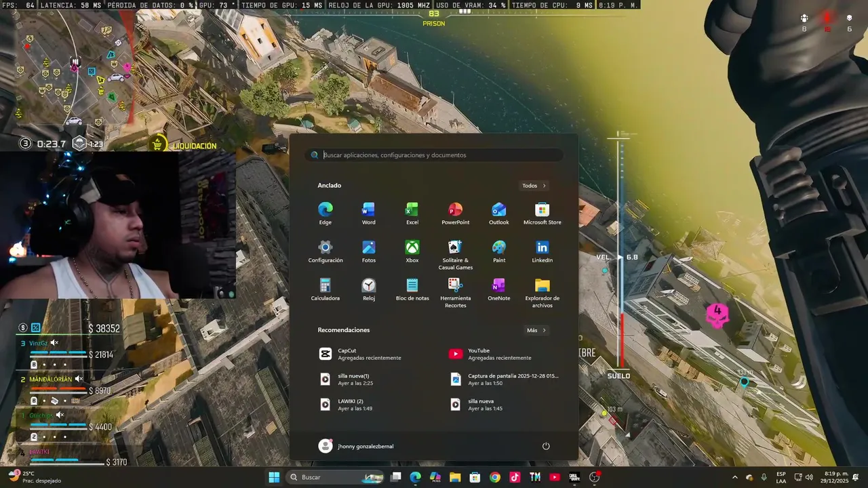This screenshot has height=488, width=868.
Task: Open Explorador de archivos
Action: coord(542,293)
